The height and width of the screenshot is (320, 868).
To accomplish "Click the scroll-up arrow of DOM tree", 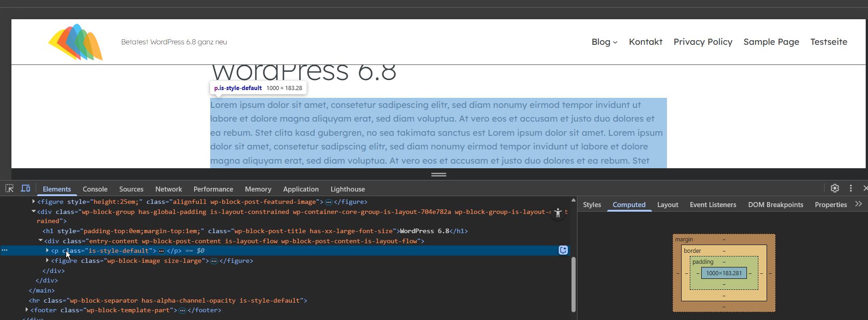I will [573, 200].
